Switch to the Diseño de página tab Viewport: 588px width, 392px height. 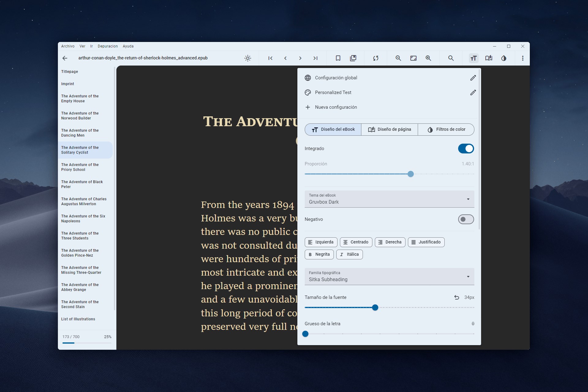[x=389, y=129]
